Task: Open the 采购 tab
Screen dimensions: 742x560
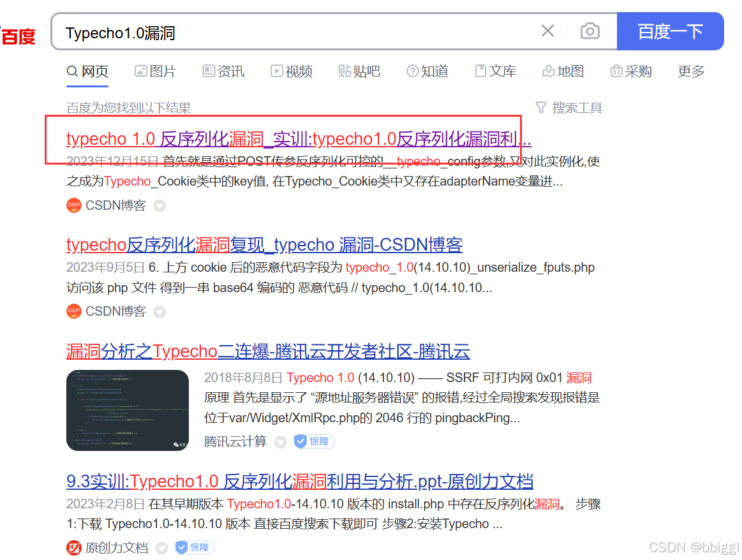Action: click(631, 71)
